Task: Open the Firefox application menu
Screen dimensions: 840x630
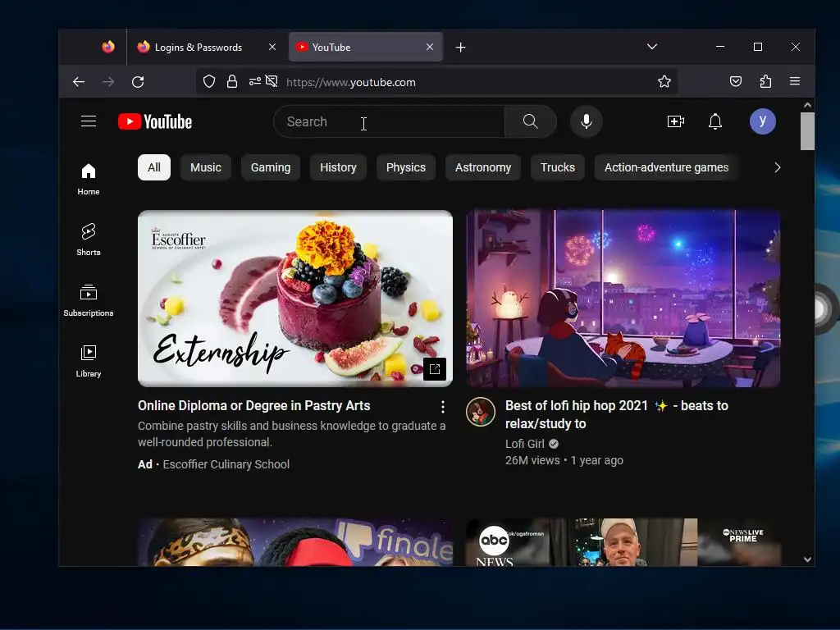Action: click(795, 81)
